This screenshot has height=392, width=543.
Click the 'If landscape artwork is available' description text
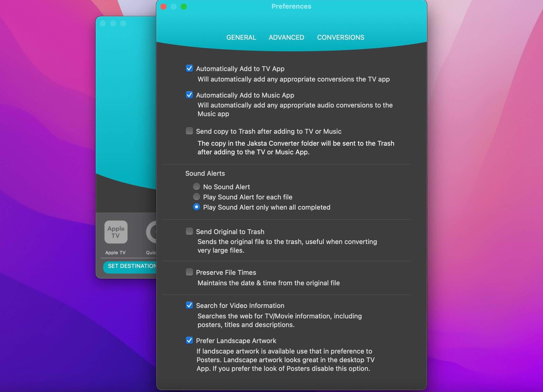pos(285,360)
